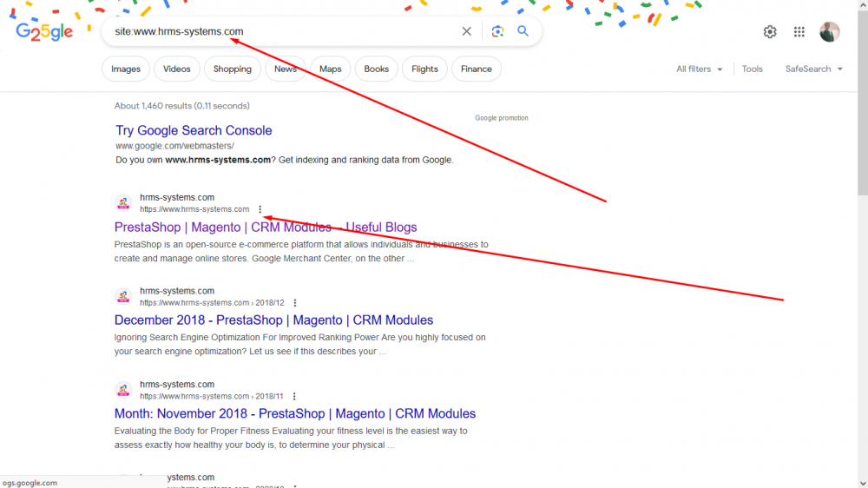This screenshot has width=868, height=488.
Task: Select the Flights filter
Action: click(424, 69)
